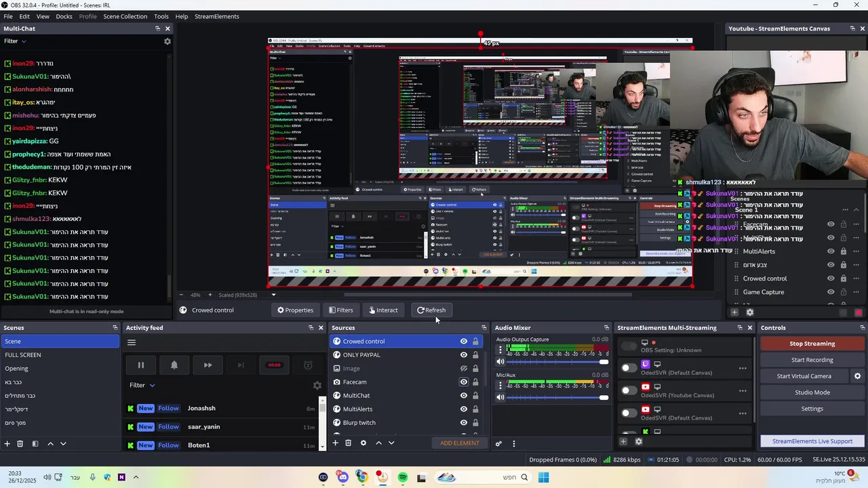Add a Multi-Streaming output with plus
868x488 pixels.
pyautogui.click(x=623, y=441)
